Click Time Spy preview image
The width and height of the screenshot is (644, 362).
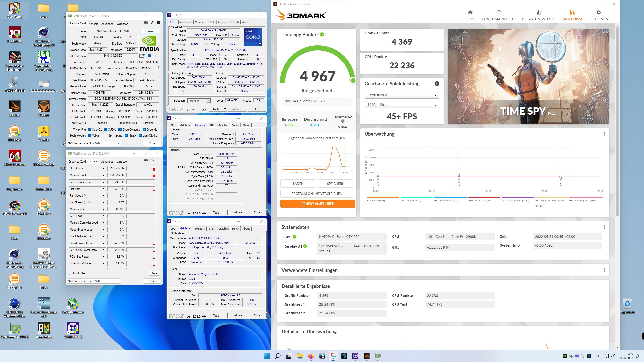(528, 77)
